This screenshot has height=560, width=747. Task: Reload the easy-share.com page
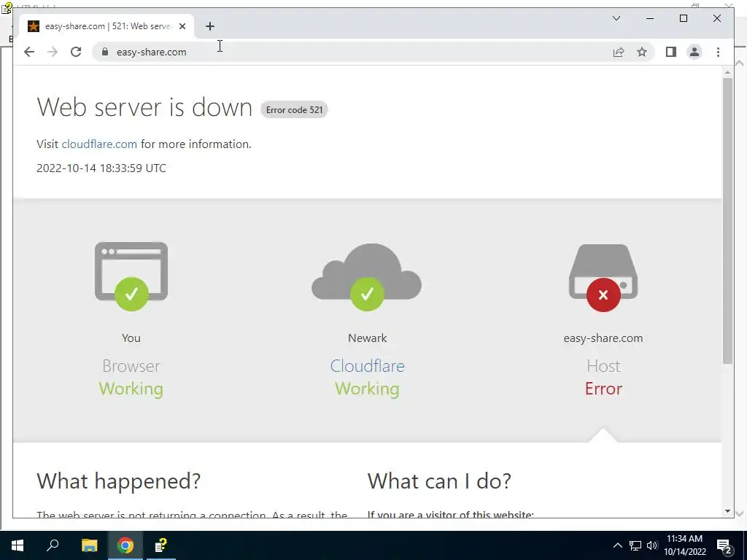(x=76, y=52)
